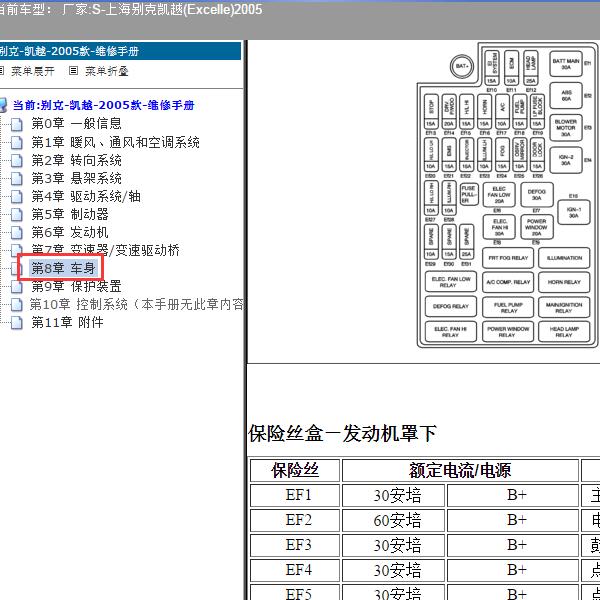
Task: Click the FRT FOG RELAY box in the diagram
Action: [x=508, y=258]
